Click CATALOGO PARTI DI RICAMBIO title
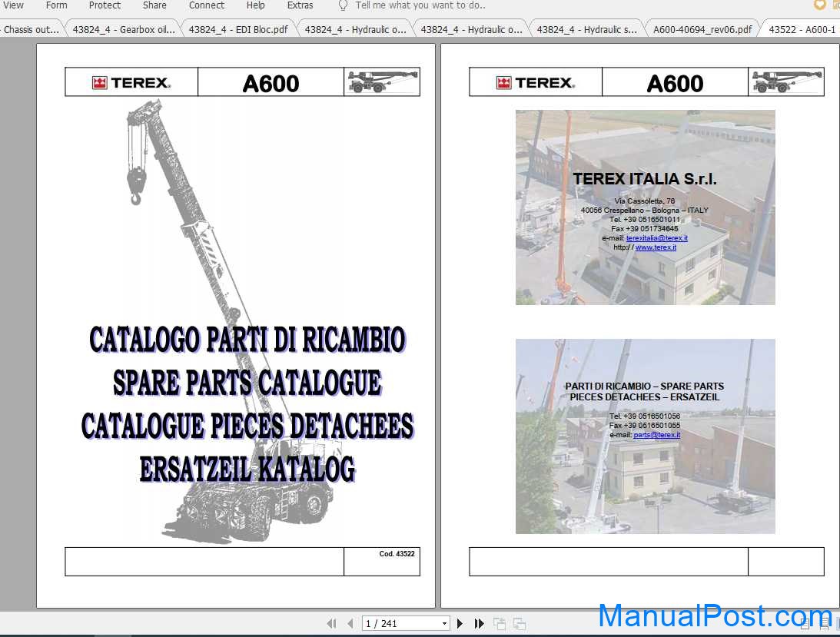Image resolution: width=840 pixels, height=637 pixels. [247, 340]
